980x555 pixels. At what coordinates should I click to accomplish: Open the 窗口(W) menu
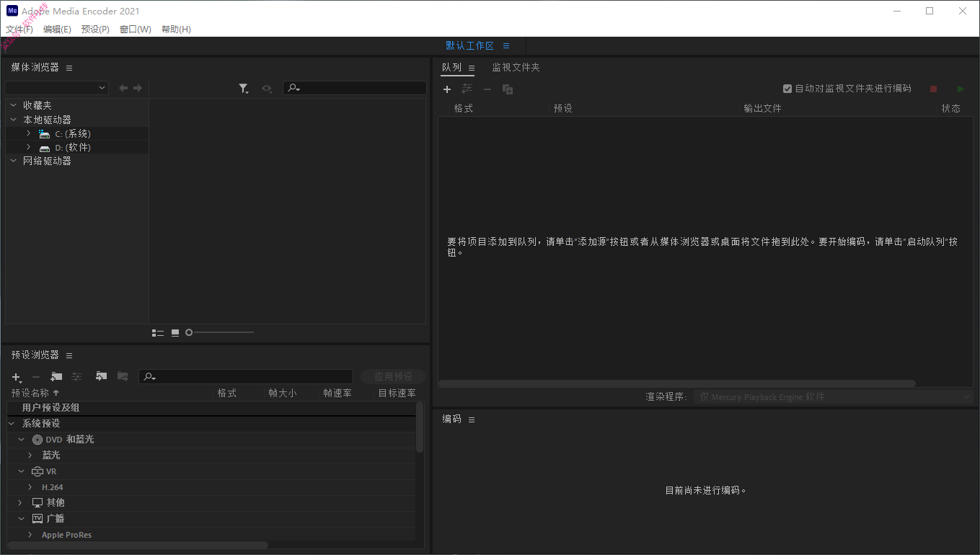[x=136, y=30]
